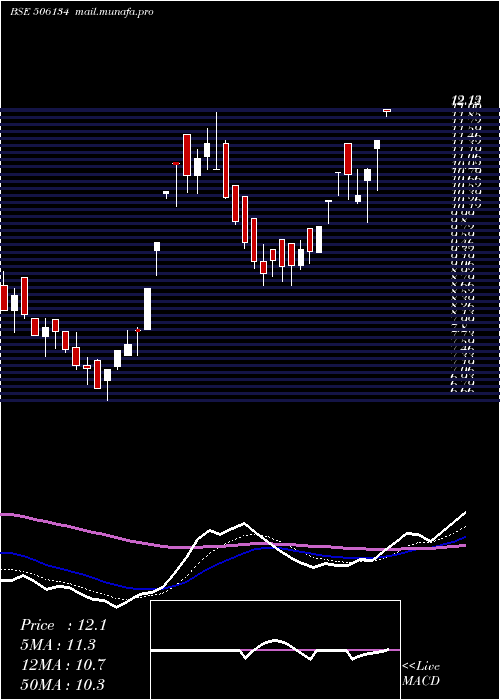The width and height of the screenshot is (500, 700).
Task: Click the latest small red candlestick at the top
Action: pos(387,111)
